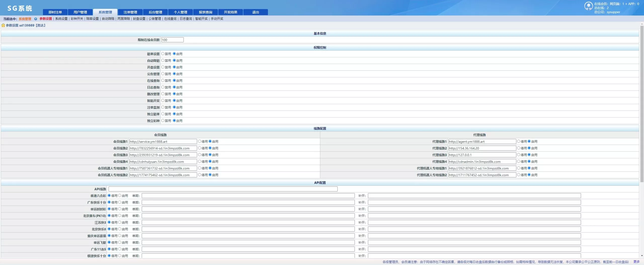
Task: Click the scrollbar up arrow
Action: click(642, 24)
